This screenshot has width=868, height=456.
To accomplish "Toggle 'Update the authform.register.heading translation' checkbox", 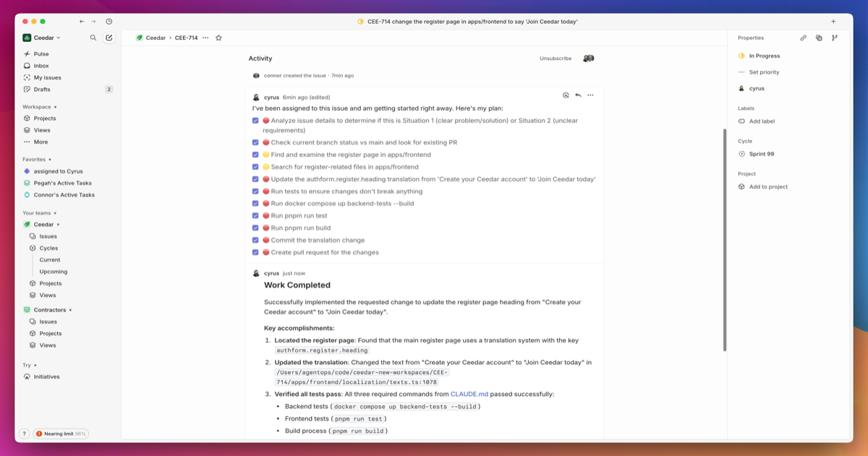I will (255, 180).
